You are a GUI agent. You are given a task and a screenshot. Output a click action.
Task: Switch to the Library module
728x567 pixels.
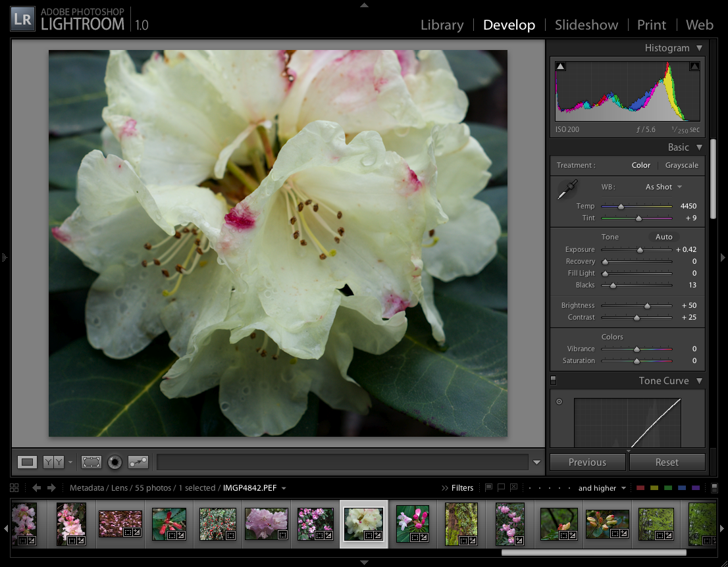[442, 24]
